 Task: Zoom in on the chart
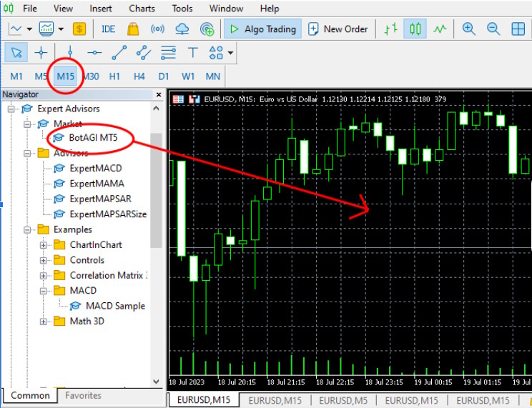point(468,29)
